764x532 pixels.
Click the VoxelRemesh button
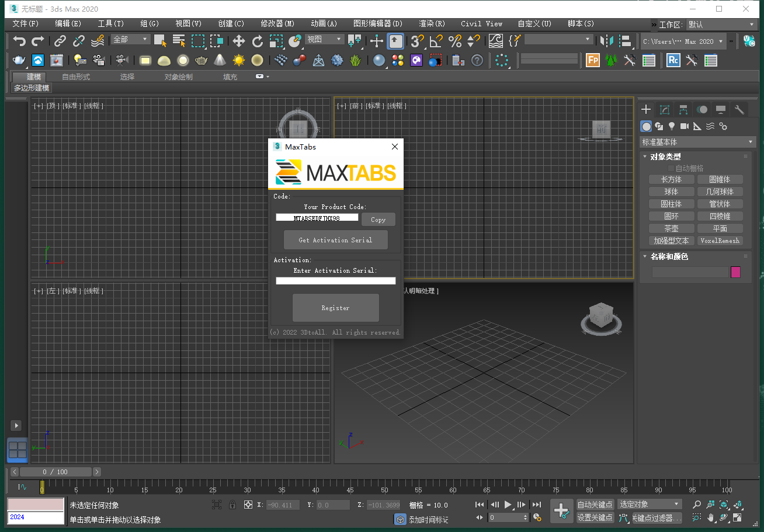720,241
